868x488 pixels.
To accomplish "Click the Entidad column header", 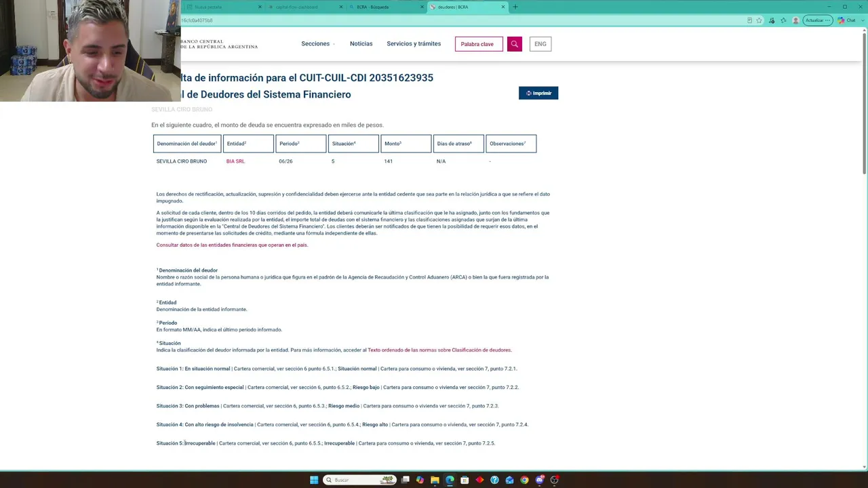I will 248,144.
